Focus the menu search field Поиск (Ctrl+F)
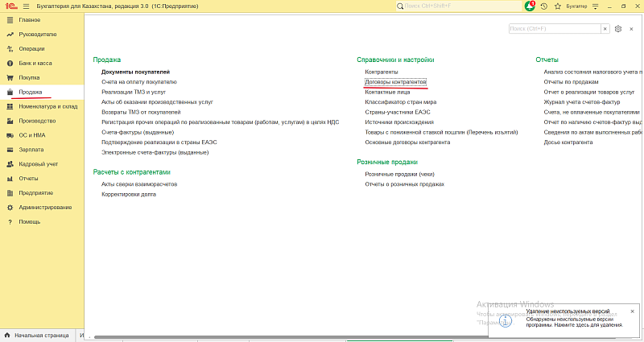Viewport: 644px width, 342px height. tap(555, 29)
